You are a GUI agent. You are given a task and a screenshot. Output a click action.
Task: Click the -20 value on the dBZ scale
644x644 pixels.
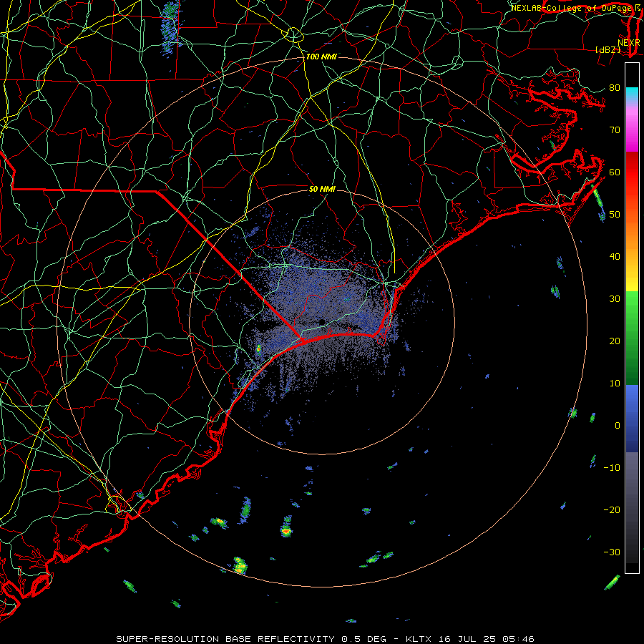coord(612,509)
